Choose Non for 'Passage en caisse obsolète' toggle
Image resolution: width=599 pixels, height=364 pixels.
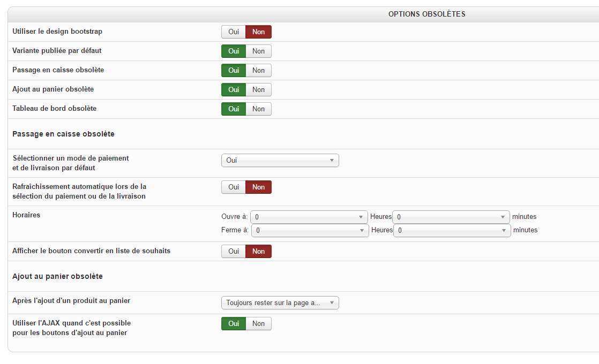pyautogui.click(x=258, y=71)
